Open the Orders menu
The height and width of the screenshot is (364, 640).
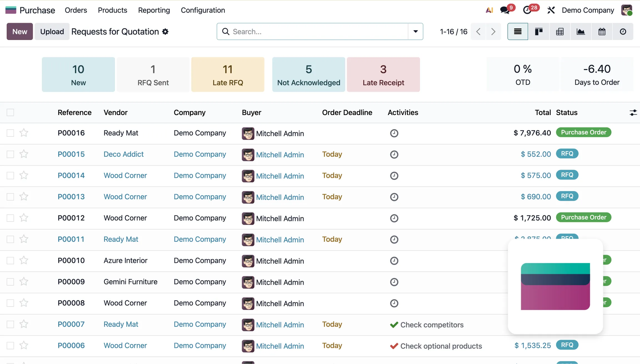pyautogui.click(x=76, y=10)
